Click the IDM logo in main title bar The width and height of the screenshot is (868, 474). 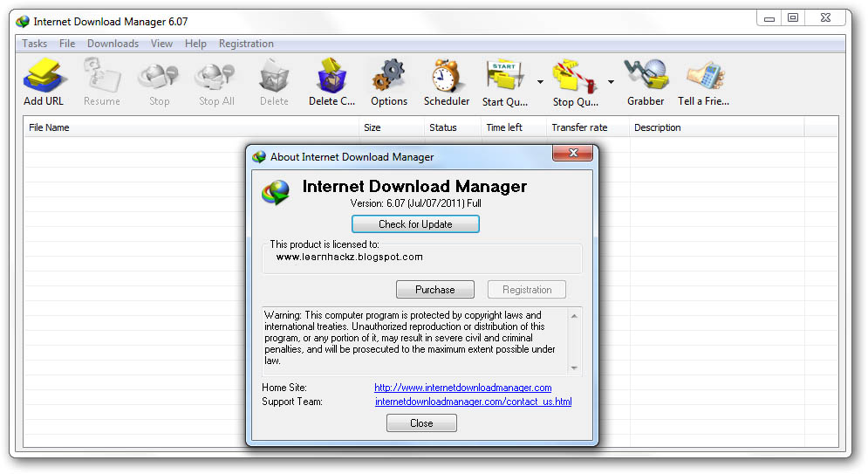coord(23,22)
